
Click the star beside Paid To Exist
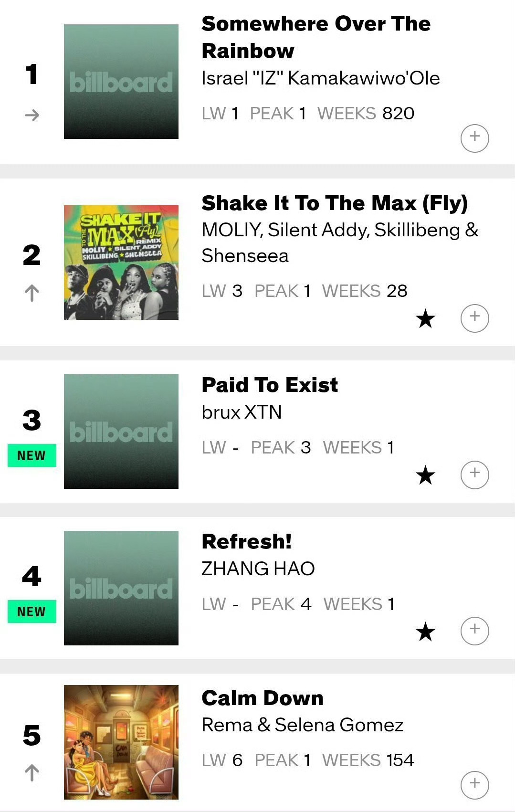point(425,475)
